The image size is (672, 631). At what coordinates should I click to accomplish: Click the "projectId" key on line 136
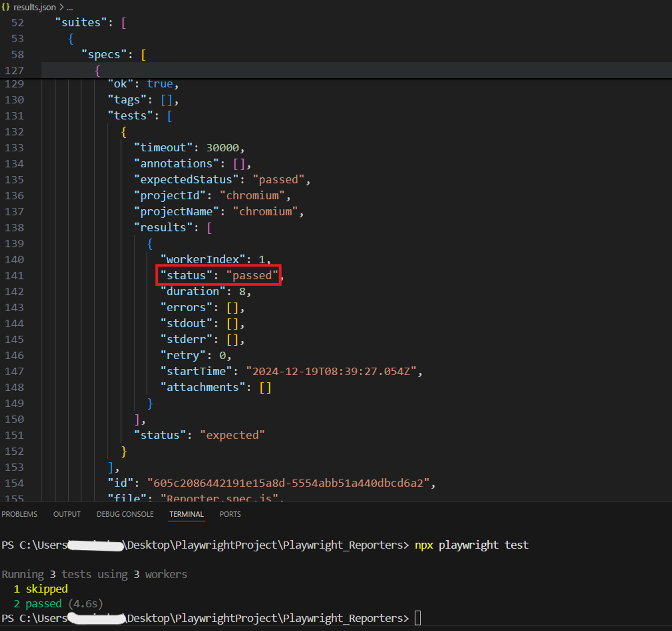[169, 195]
